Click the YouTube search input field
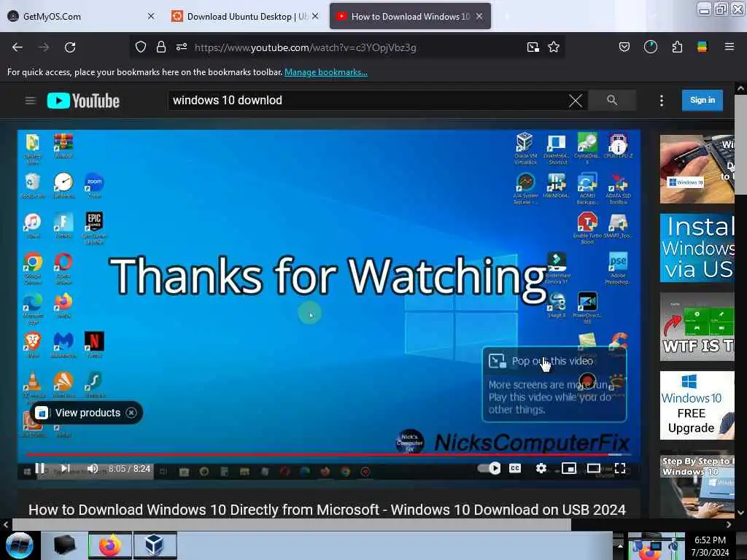This screenshot has height=560, width=747. [x=369, y=100]
